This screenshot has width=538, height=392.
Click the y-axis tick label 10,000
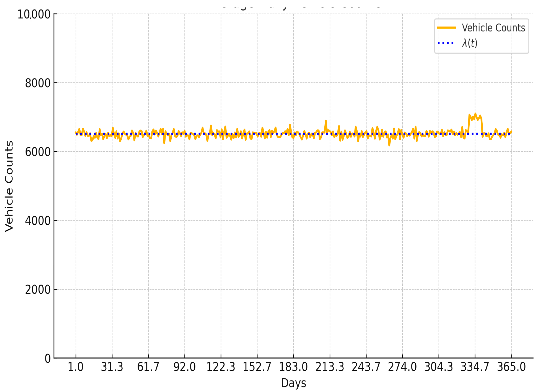(34, 14)
